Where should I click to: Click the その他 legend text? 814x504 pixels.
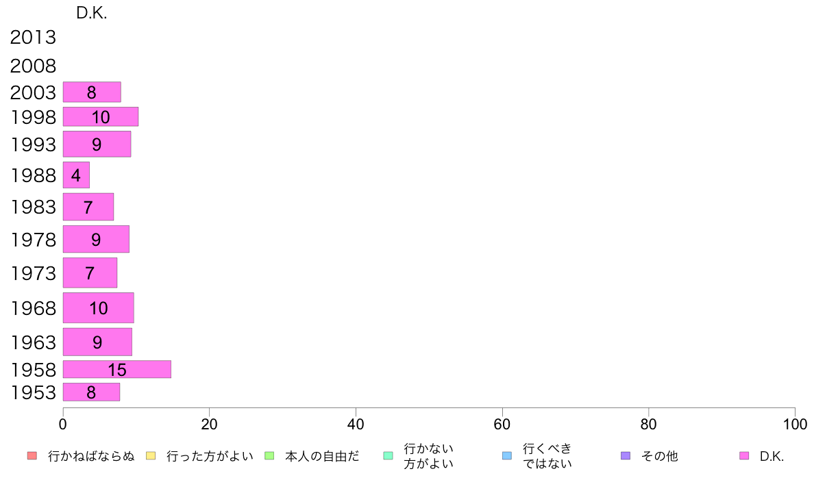(x=659, y=456)
